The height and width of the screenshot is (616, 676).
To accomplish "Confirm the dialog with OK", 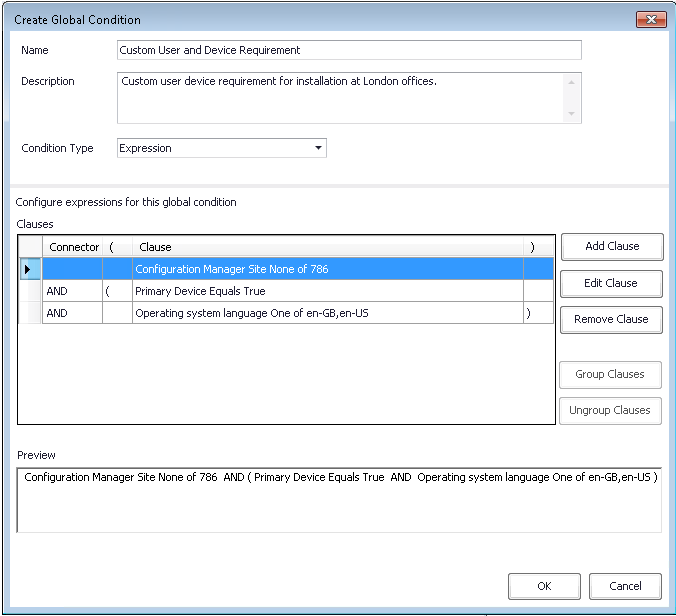I will [x=544, y=586].
